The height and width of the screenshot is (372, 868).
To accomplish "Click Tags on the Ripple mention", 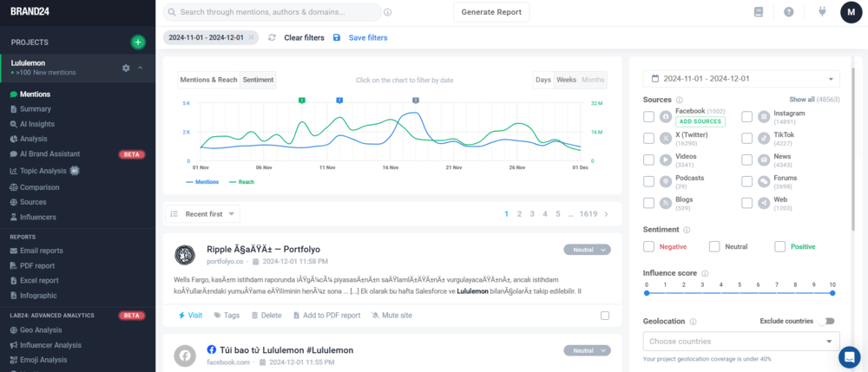I will 227,315.
